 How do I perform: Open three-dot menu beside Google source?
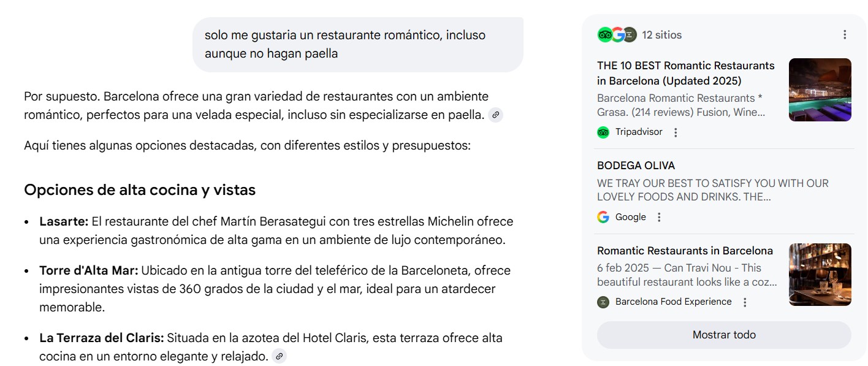click(x=659, y=217)
